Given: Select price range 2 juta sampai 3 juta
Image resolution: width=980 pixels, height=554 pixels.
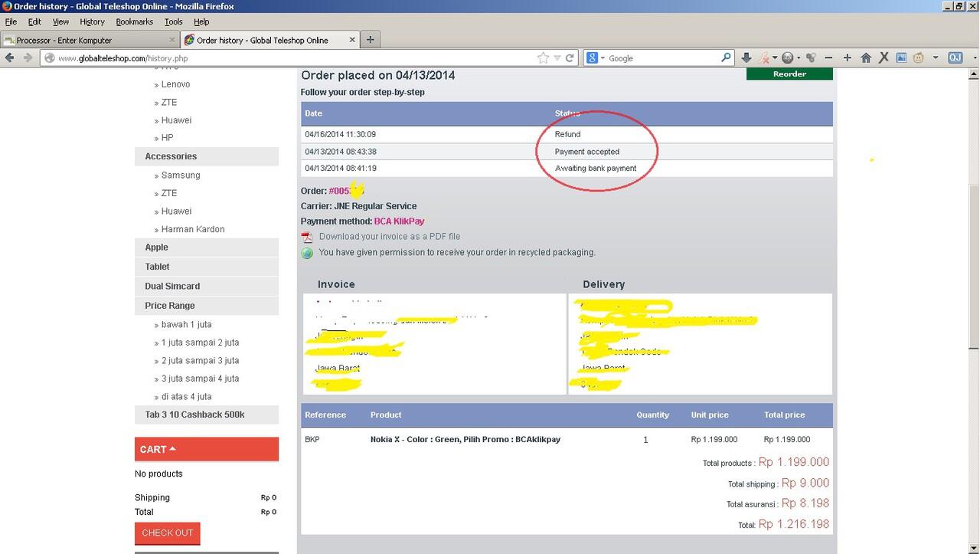Looking at the screenshot, I should click(200, 361).
